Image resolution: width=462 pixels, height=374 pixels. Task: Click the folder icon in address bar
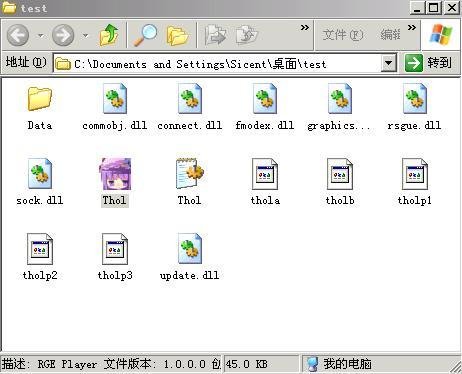(63, 64)
